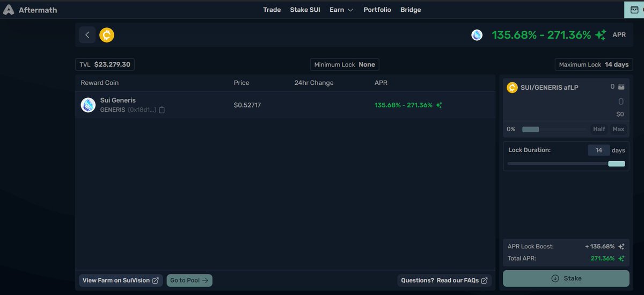644x295 pixels.
Task: Click the blue Generis token icon near APR header
Action: tap(477, 35)
